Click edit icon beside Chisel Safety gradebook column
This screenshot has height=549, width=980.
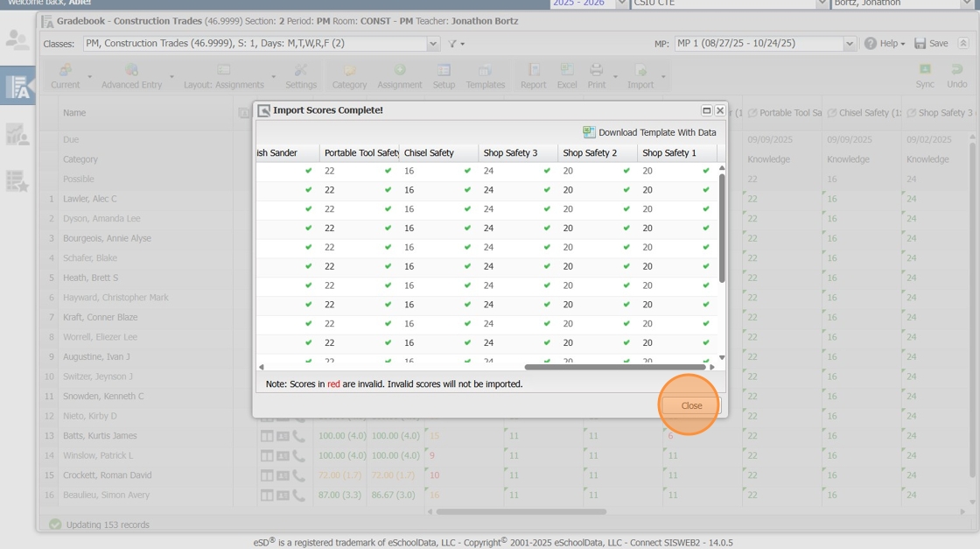pyautogui.click(x=832, y=113)
